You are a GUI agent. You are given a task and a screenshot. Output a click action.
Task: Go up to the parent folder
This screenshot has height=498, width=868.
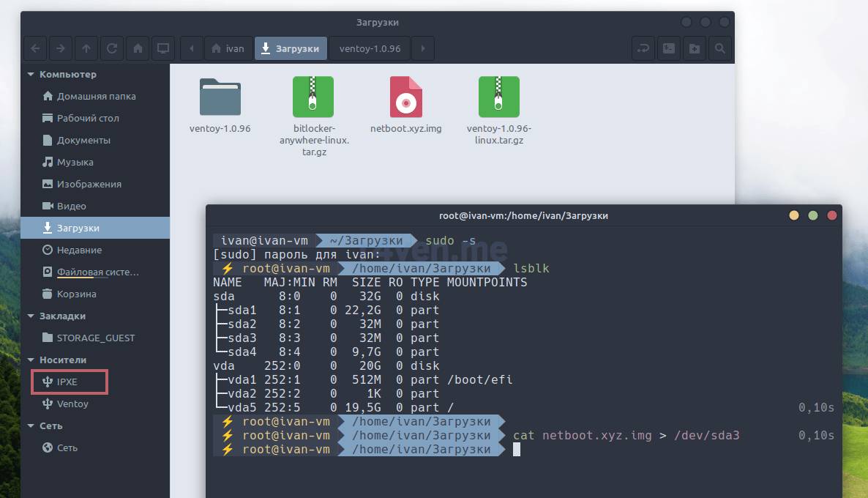tap(86, 48)
